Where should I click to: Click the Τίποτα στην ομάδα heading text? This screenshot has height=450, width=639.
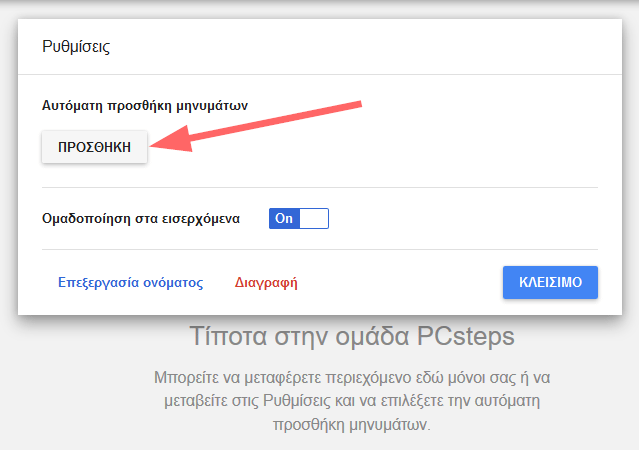(300, 336)
